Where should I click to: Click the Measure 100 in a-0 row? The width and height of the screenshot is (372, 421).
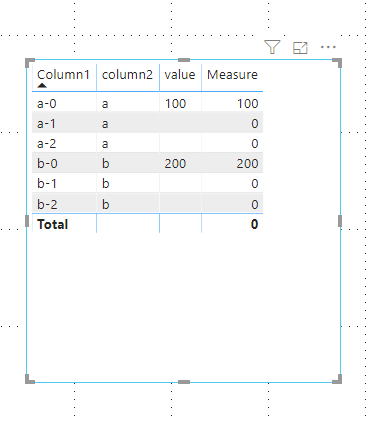coord(247,104)
